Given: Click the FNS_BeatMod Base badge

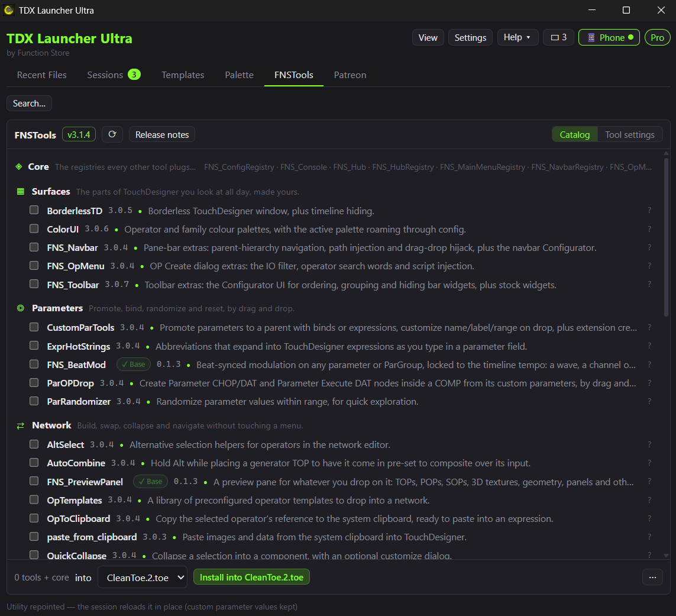Looking at the screenshot, I should point(134,365).
